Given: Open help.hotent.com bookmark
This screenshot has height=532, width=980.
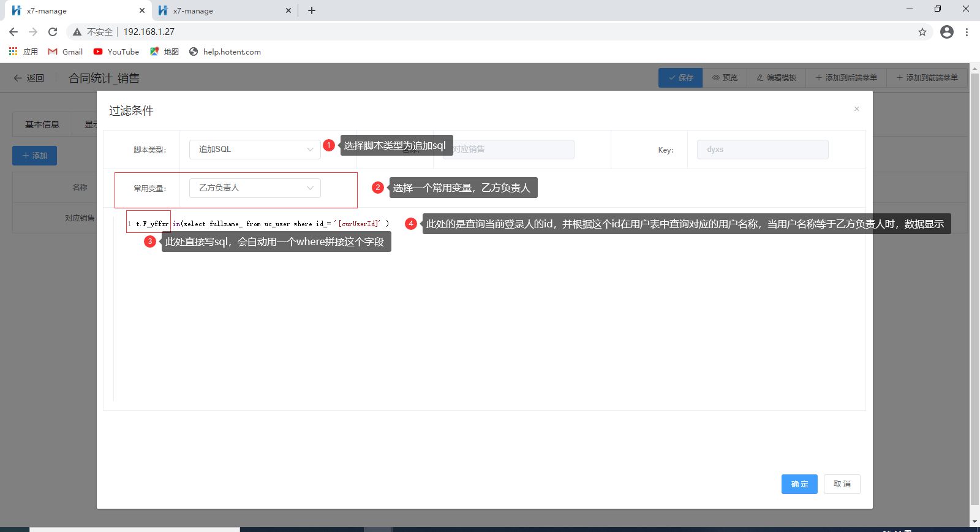Looking at the screenshot, I should [225, 52].
